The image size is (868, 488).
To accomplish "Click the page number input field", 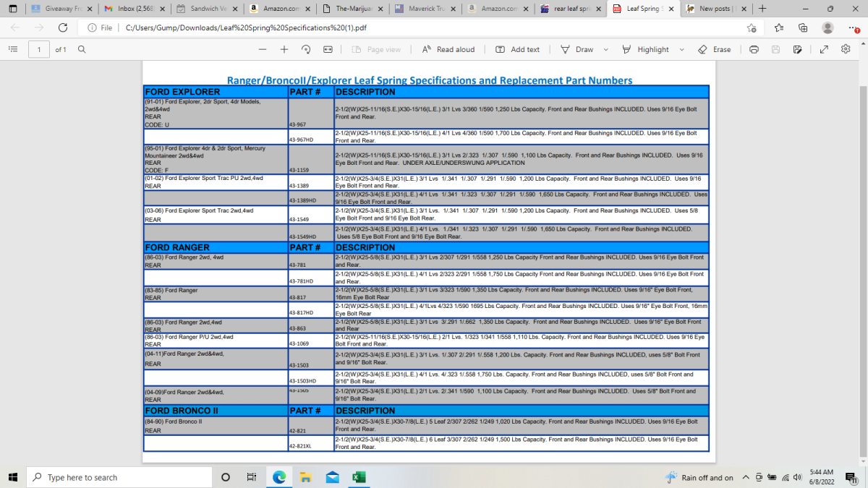I will click(39, 49).
